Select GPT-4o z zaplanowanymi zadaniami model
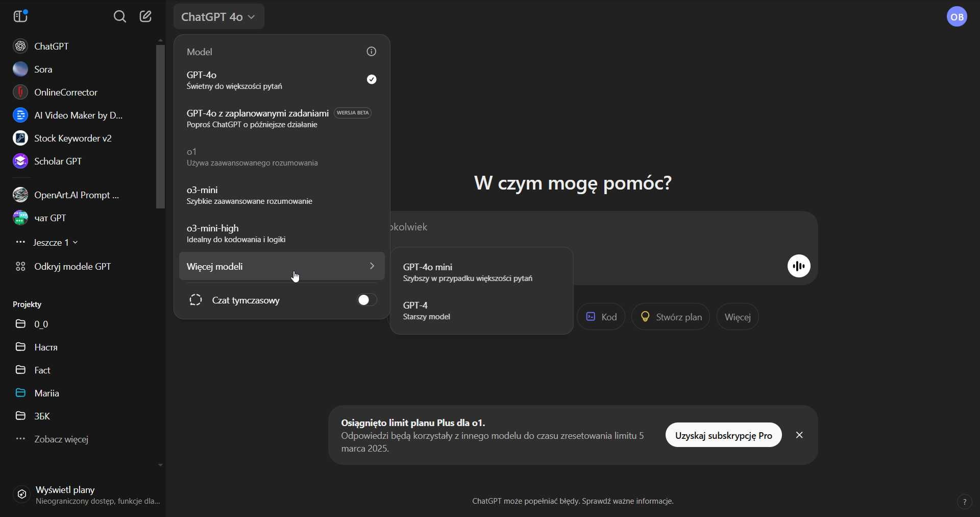The image size is (980, 517). (x=282, y=119)
